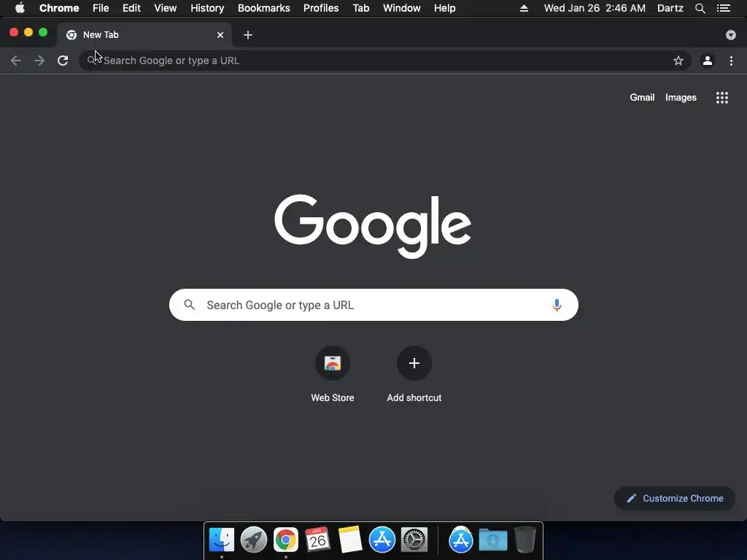Open the Gmail link

pos(642,98)
